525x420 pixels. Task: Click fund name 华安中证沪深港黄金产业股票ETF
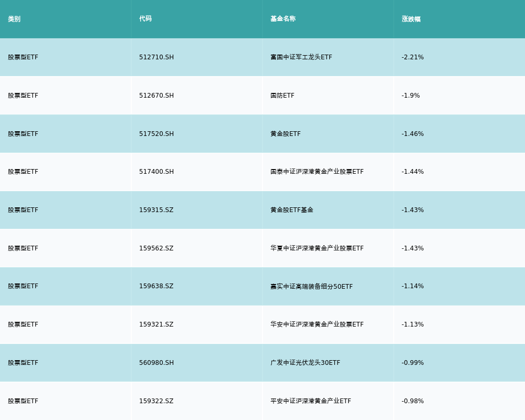click(317, 324)
